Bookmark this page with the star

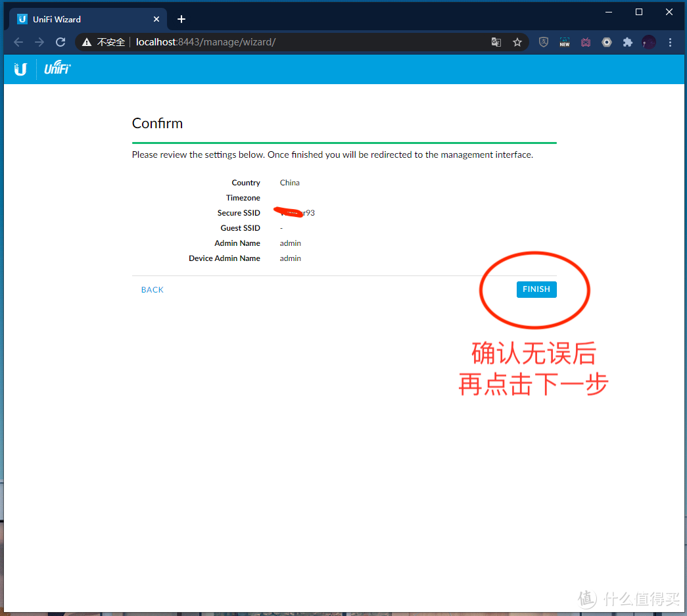point(517,42)
